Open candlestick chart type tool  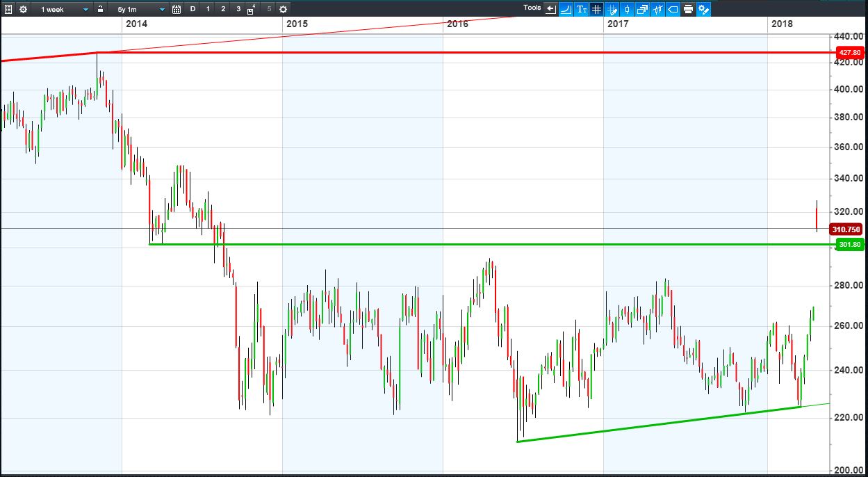click(628, 9)
